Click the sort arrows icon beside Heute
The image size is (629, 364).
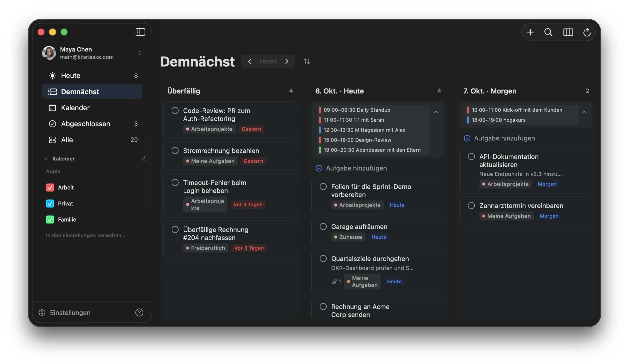pos(307,61)
